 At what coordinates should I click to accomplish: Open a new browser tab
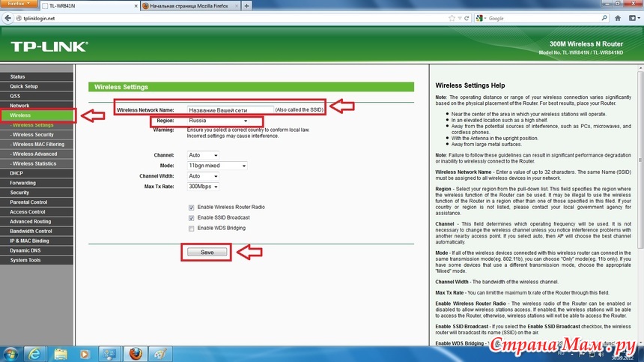coord(246,6)
